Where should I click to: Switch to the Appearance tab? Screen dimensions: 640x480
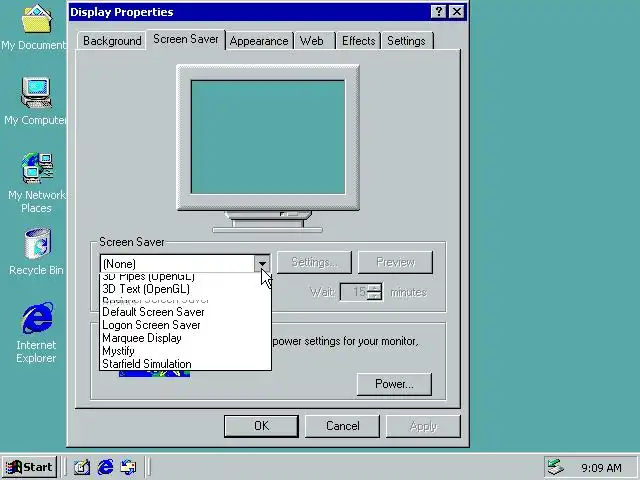tap(259, 41)
